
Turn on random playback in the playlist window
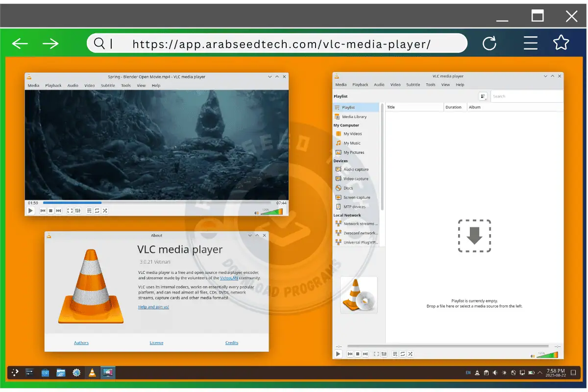click(410, 354)
